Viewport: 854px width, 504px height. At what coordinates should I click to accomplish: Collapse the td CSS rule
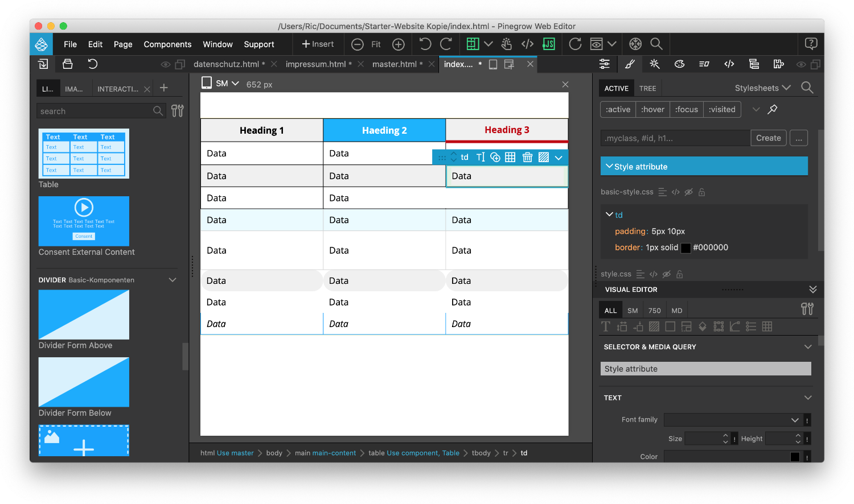(x=609, y=214)
